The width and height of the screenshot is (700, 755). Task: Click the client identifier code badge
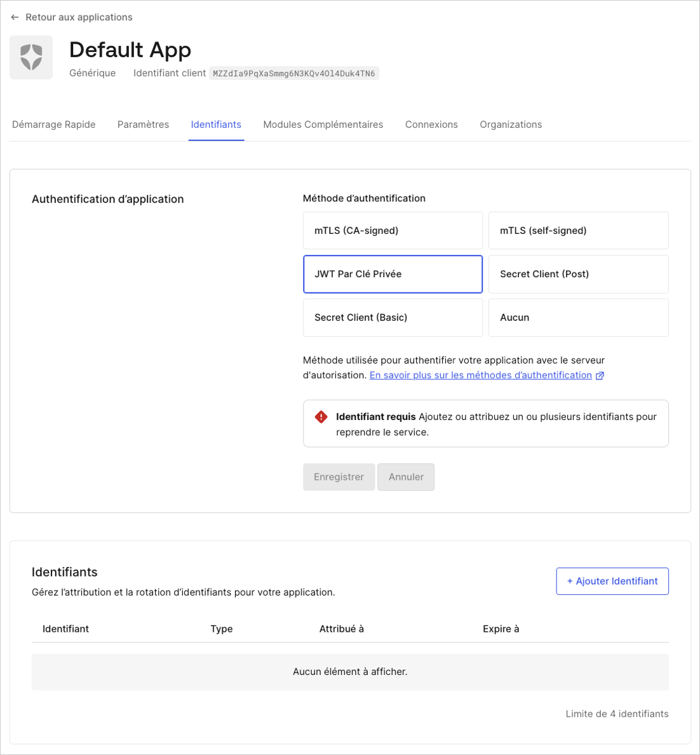(x=293, y=72)
